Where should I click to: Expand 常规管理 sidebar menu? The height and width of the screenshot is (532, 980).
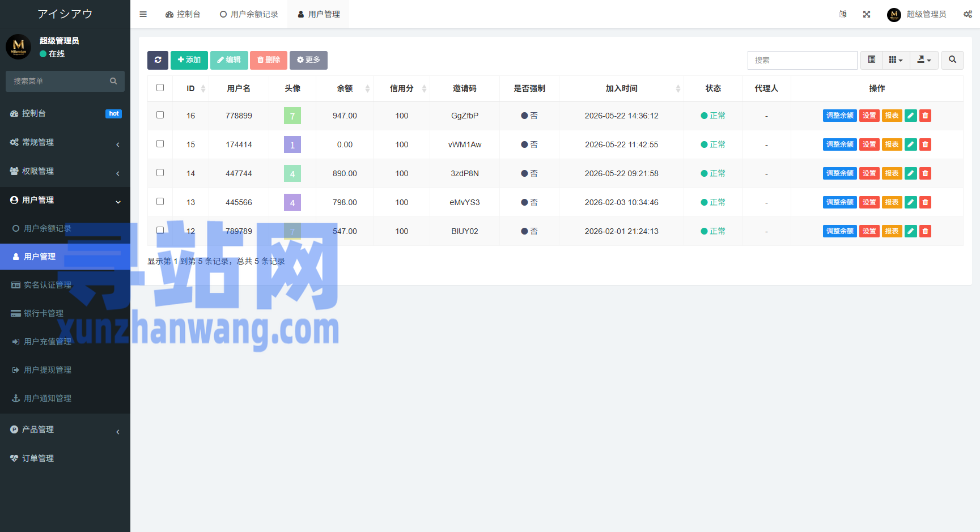pyautogui.click(x=65, y=142)
